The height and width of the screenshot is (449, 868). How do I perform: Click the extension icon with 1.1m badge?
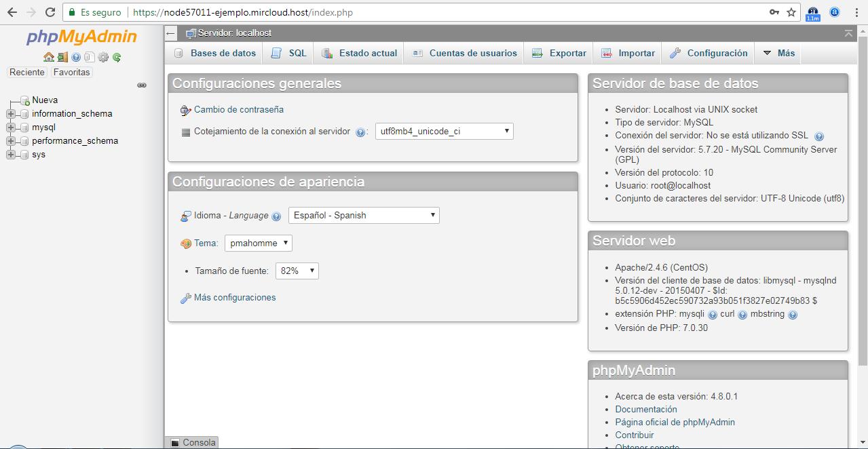tap(812, 14)
